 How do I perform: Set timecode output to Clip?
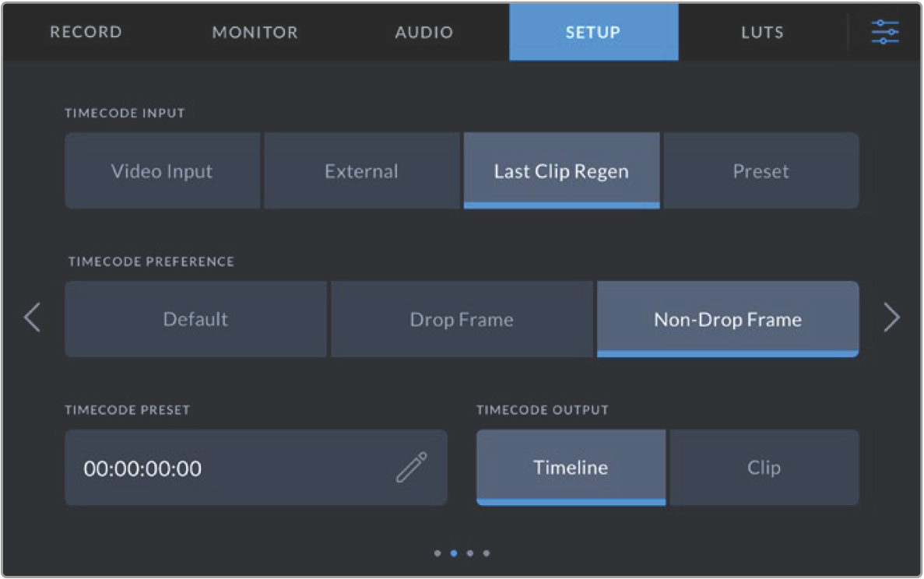point(764,468)
